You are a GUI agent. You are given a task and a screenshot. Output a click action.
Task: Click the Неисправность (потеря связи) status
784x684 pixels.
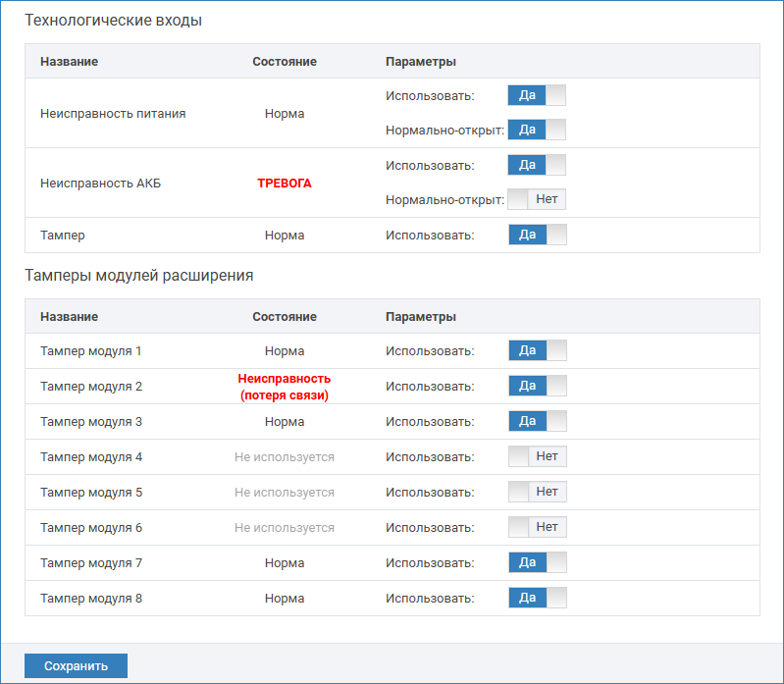tap(285, 387)
